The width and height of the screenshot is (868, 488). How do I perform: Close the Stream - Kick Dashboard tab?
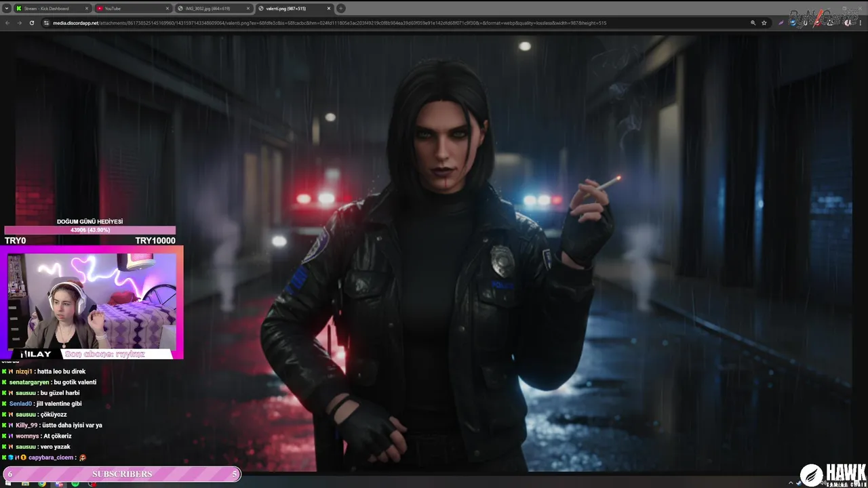(x=86, y=8)
